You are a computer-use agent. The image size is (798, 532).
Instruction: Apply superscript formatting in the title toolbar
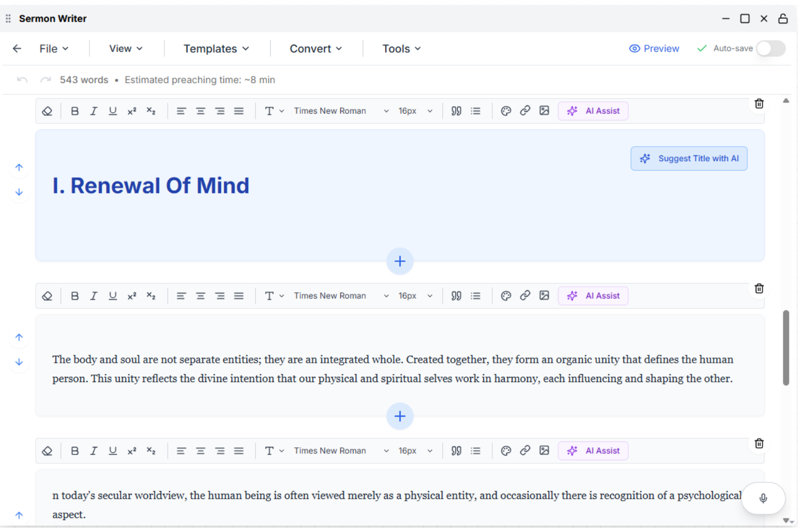[x=132, y=110]
